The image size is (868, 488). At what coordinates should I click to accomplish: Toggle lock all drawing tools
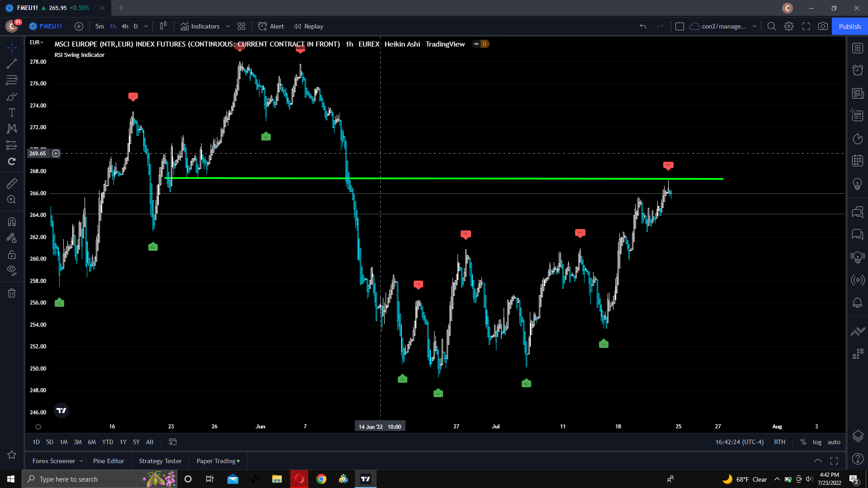coord(12,254)
